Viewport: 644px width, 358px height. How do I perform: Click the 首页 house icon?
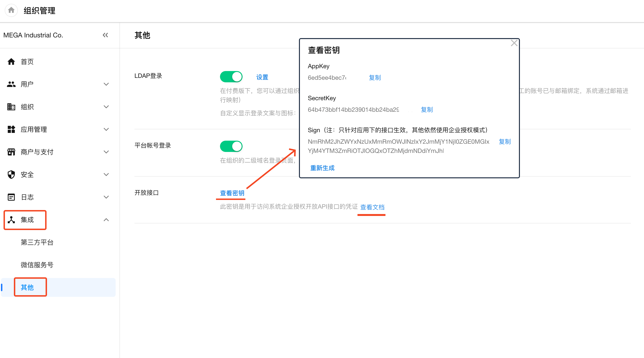(x=11, y=62)
